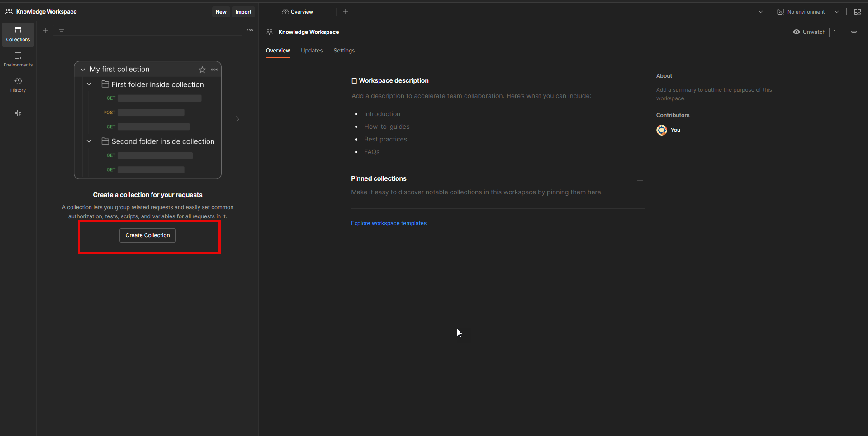Switch to the Overview sub-tab
This screenshot has width=868, height=436.
point(278,51)
